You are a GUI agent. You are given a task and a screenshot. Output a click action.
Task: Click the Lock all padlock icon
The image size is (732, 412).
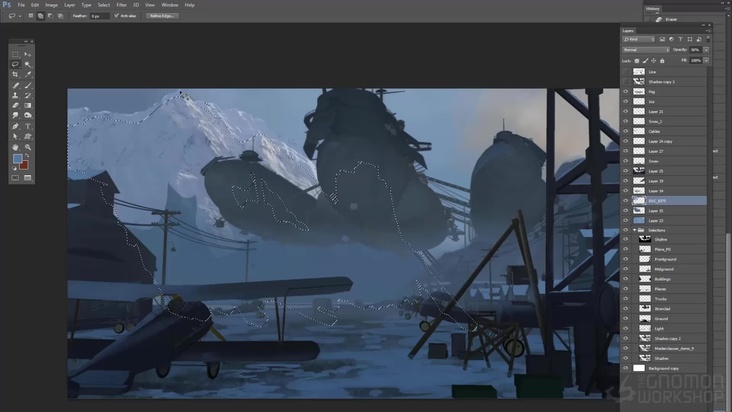[662, 61]
